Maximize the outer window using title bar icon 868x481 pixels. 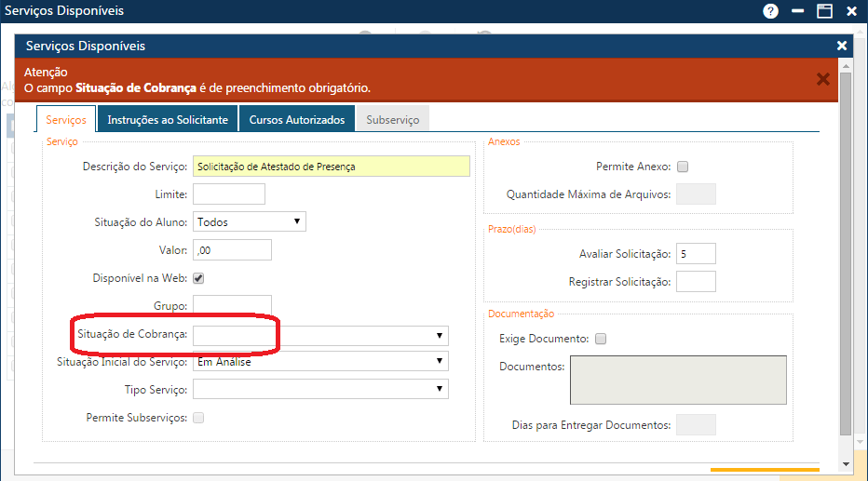(x=824, y=11)
